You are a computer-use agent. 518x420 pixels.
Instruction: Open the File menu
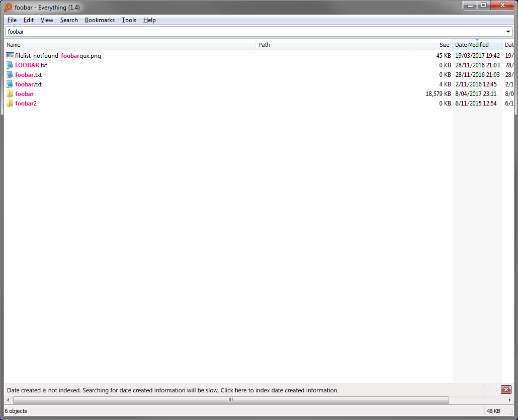pyautogui.click(x=12, y=20)
